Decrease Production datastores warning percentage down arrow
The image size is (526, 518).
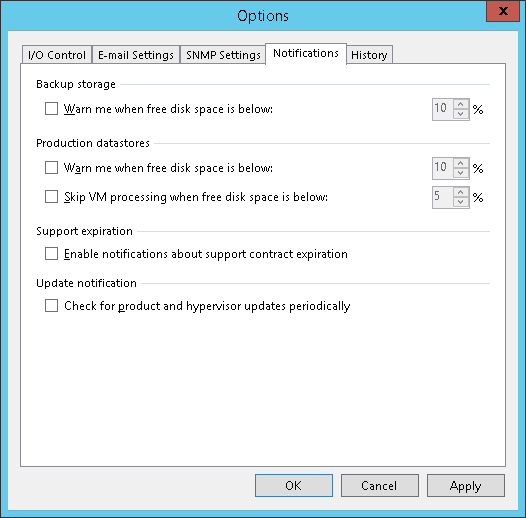[x=461, y=173]
